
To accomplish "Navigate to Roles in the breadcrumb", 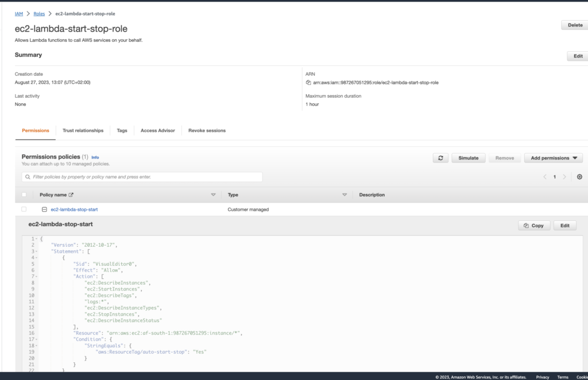I will [x=39, y=13].
